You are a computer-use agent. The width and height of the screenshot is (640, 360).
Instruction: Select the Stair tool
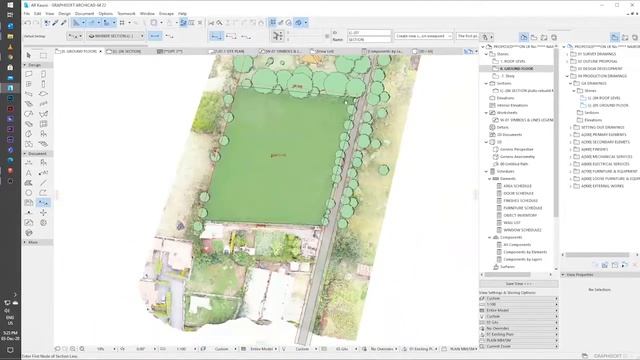[x=29, y=104]
